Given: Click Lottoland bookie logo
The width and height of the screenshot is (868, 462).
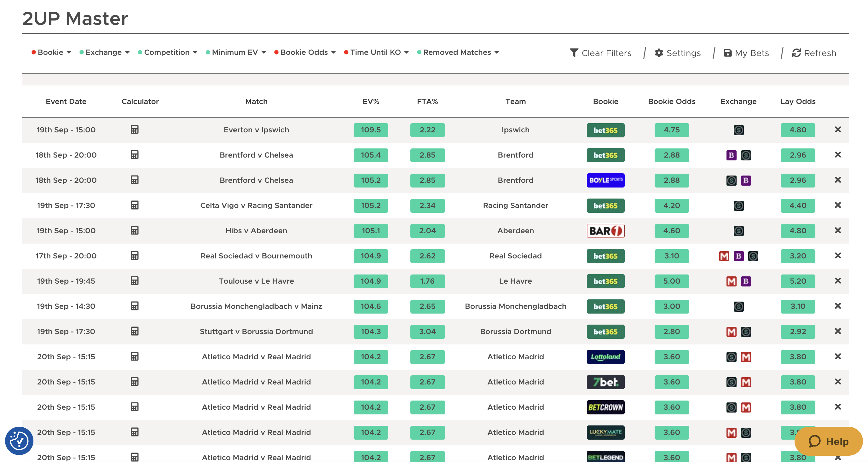Looking at the screenshot, I should [605, 356].
